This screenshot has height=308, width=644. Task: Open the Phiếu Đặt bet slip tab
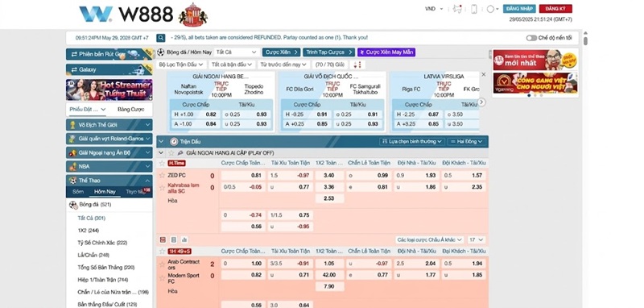click(88, 110)
